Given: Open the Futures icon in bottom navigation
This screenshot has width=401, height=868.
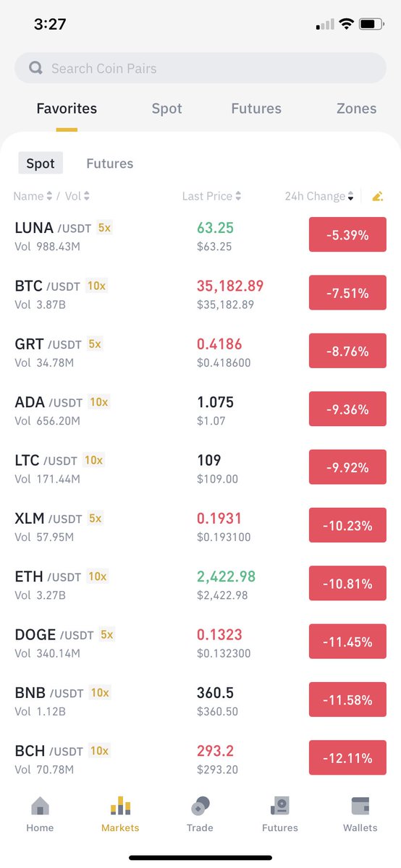Looking at the screenshot, I should 280,805.
